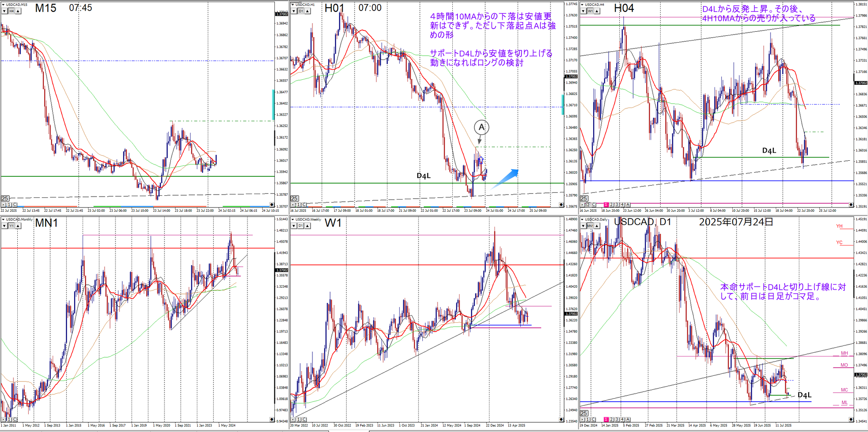Close the indicator panel on Monthly chart
868x432 pixels.
click(x=3, y=419)
